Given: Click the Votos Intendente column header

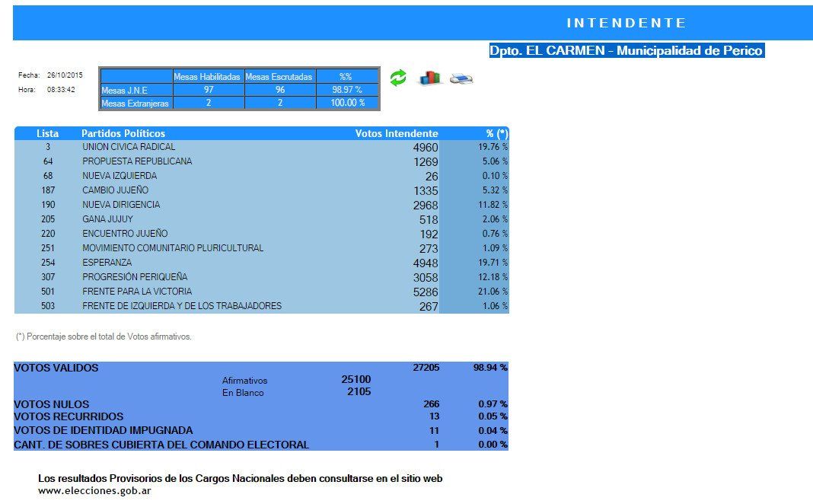Looking at the screenshot, I should click(x=397, y=133).
